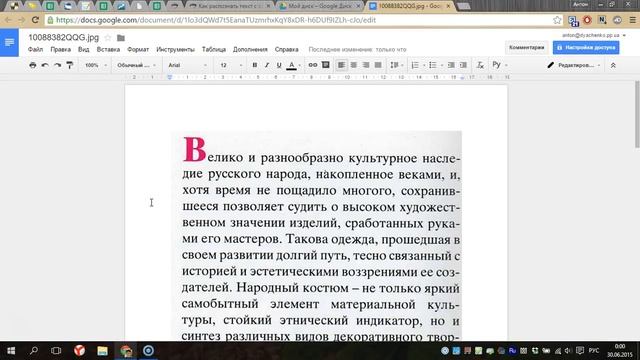Open the Формат menu
The image size is (640, 360).
pyautogui.click(x=138, y=49)
